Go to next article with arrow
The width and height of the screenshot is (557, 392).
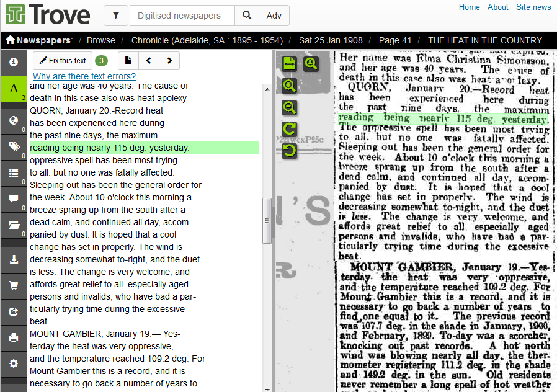(169, 61)
